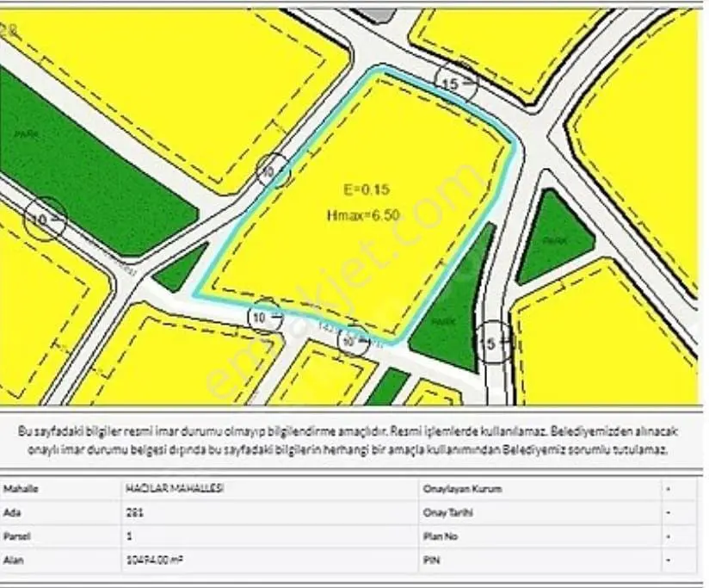Click the 'PIN' label cell

539,560
